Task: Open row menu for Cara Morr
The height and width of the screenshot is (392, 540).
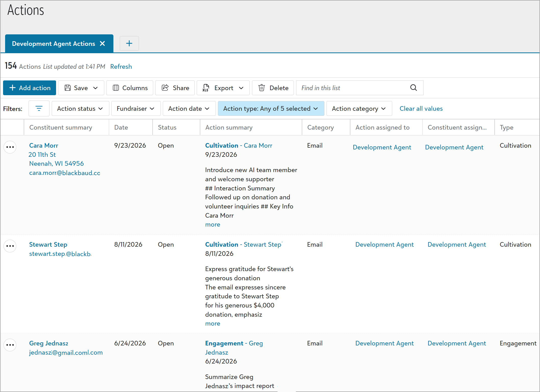Action: pos(10,147)
